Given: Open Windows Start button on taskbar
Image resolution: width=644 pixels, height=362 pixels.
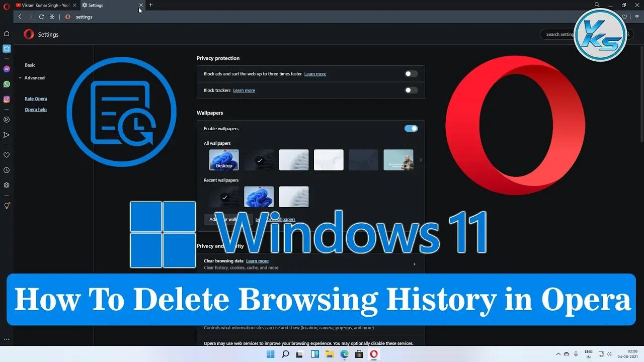Looking at the screenshot, I should tap(270, 354).
